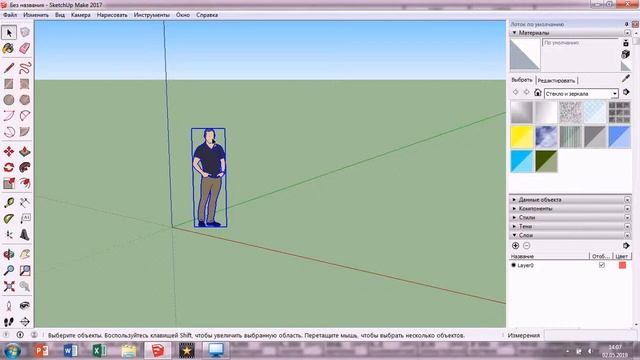Select the standing man figure

tap(209, 178)
